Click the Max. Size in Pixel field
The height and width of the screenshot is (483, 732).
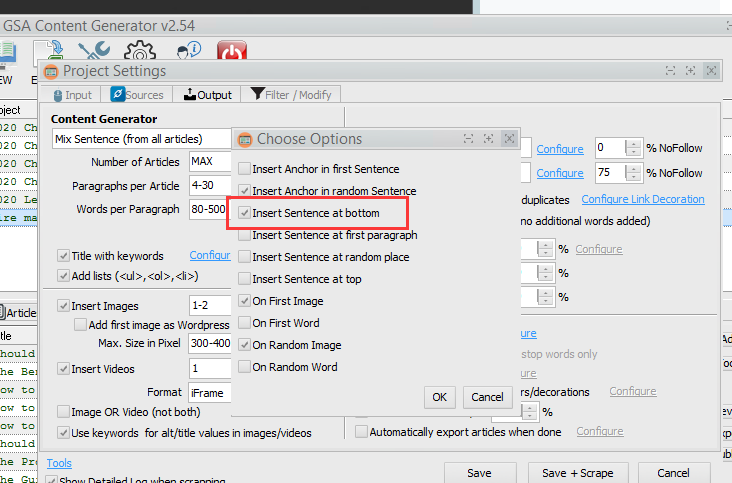click(x=210, y=343)
